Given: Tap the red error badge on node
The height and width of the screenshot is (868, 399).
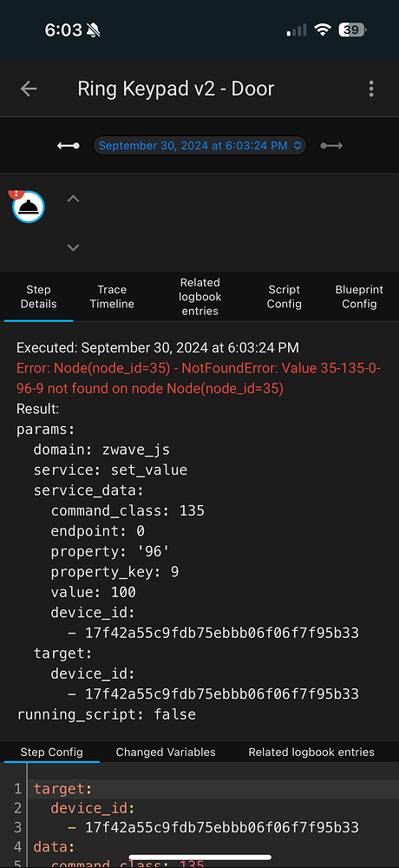Looking at the screenshot, I should click(x=15, y=194).
